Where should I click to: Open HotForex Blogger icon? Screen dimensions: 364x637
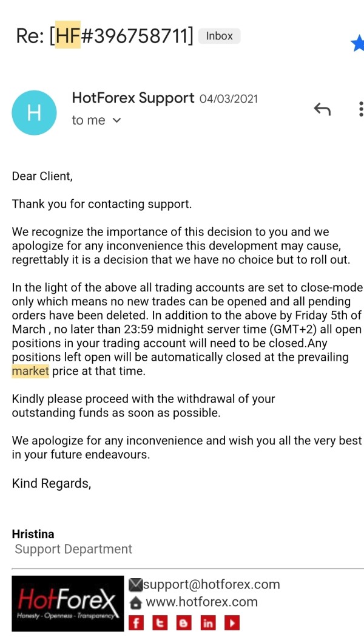pyautogui.click(x=183, y=622)
